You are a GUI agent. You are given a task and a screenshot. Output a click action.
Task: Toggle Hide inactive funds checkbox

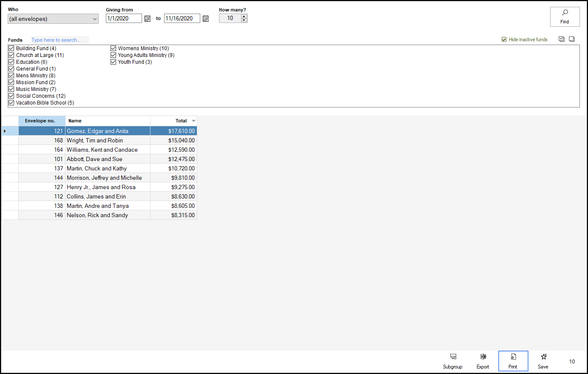(x=504, y=40)
